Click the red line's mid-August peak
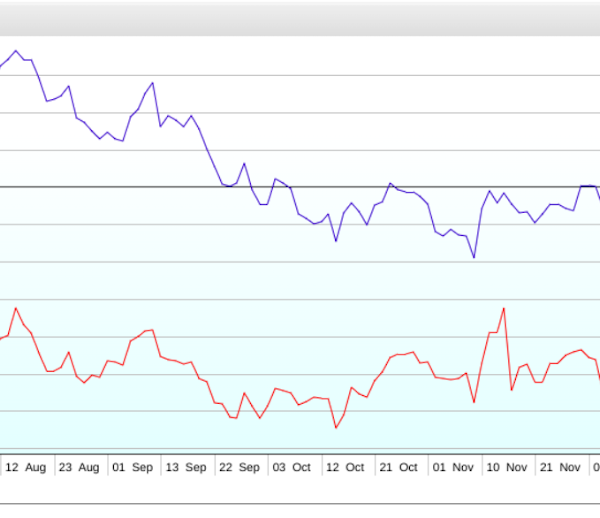The width and height of the screenshot is (600, 518). [x=16, y=309]
